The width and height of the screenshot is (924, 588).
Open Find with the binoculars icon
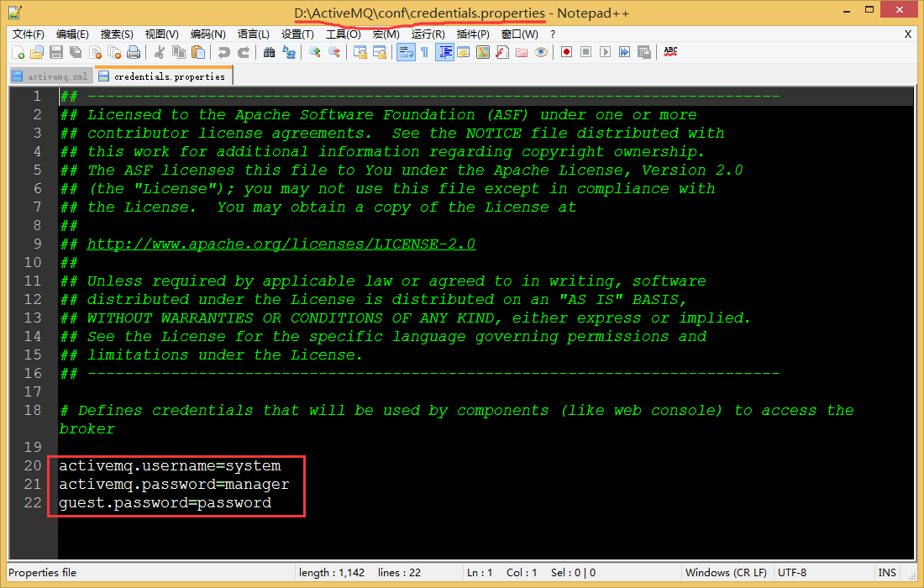tap(269, 52)
